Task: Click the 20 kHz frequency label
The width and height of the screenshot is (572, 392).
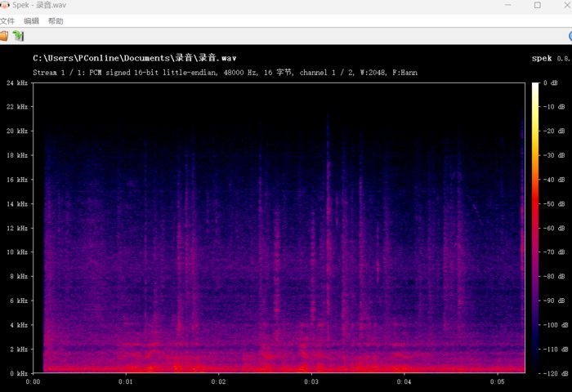Action: tap(17, 131)
